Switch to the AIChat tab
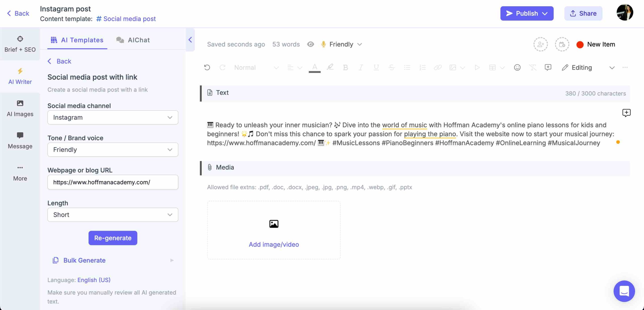This screenshot has height=310, width=644. 138,40
